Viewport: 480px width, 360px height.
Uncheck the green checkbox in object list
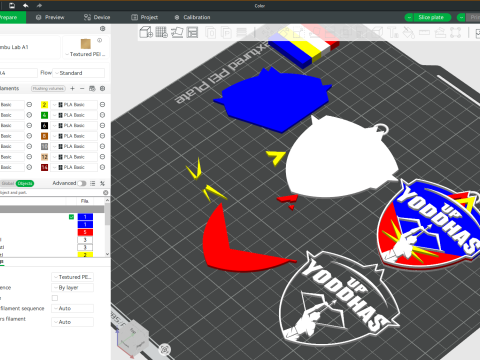coord(71,217)
